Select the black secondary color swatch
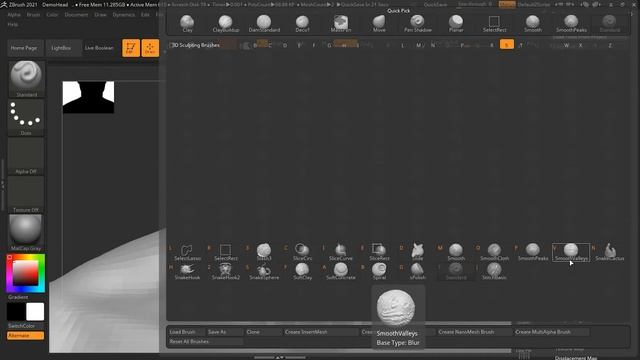This screenshot has height=360, width=640. (x=16, y=312)
